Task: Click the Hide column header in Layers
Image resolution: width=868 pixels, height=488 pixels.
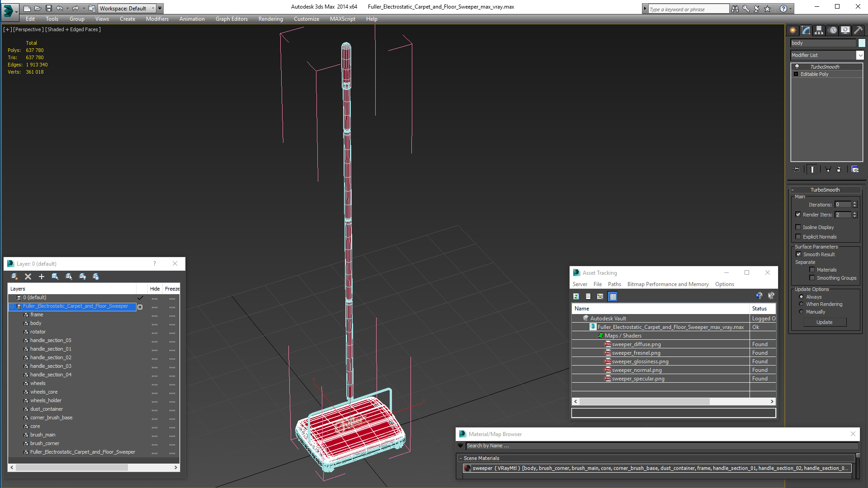Action: pos(155,289)
